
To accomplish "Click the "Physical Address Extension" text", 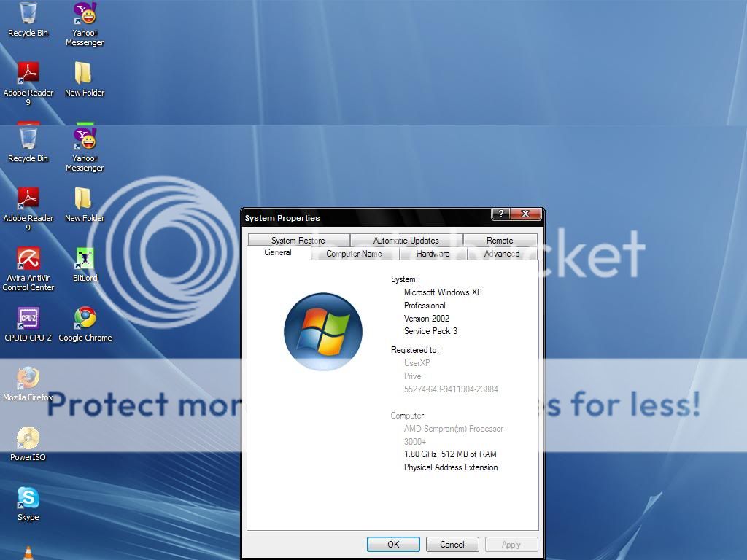I will click(x=451, y=467).
